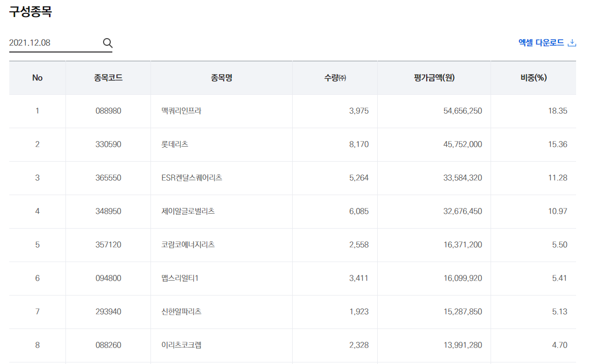Image resolution: width=590 pixels, height=364 pixels.
Task: Click quantity 3,411
Action: (359, 278)
